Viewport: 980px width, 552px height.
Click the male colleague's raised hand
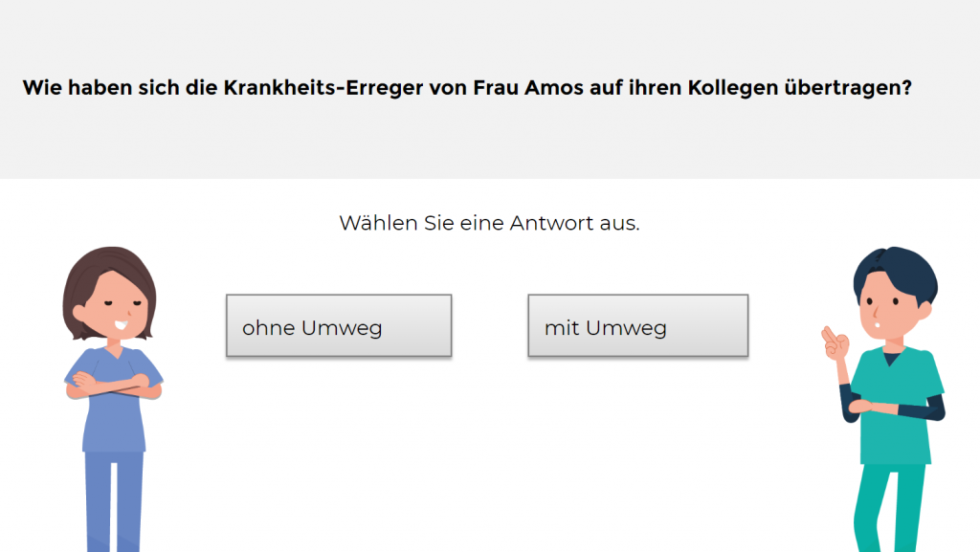click(835, 342)
